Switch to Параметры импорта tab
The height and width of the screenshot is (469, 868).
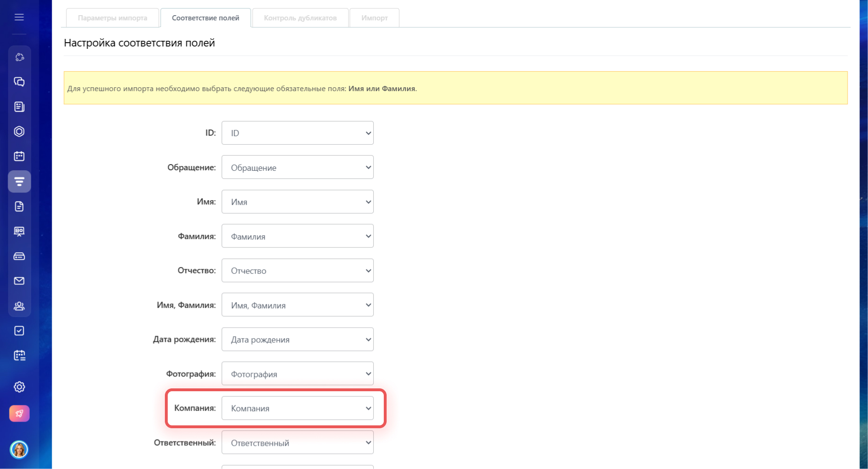click(x=112, y=18)
